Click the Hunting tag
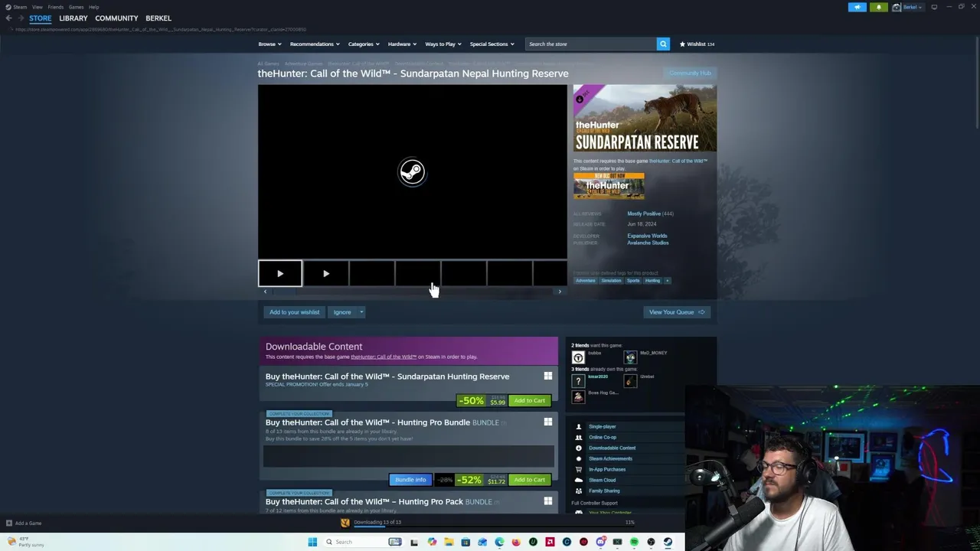Viewport: 980px width, 551px height. pos(652,281)
